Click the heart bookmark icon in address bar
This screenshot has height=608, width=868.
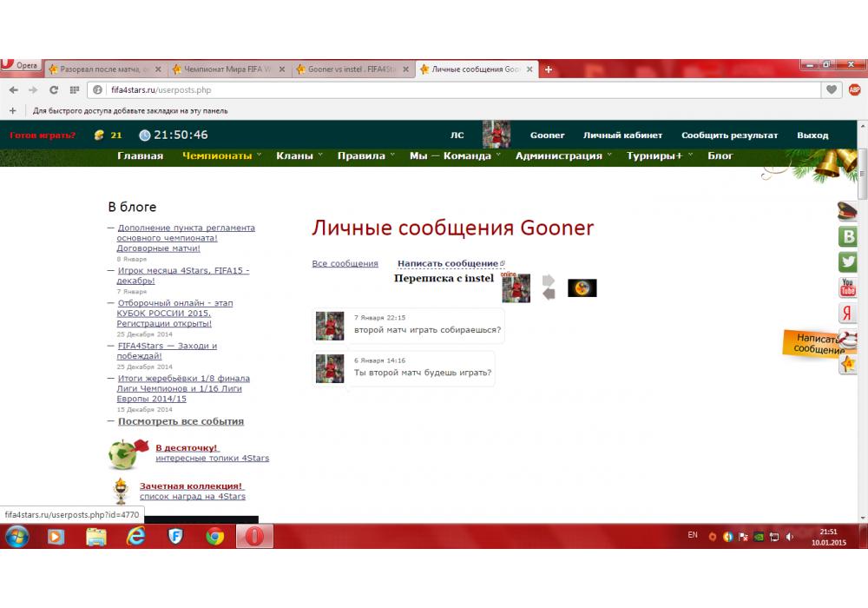click(x=832, y=89)
